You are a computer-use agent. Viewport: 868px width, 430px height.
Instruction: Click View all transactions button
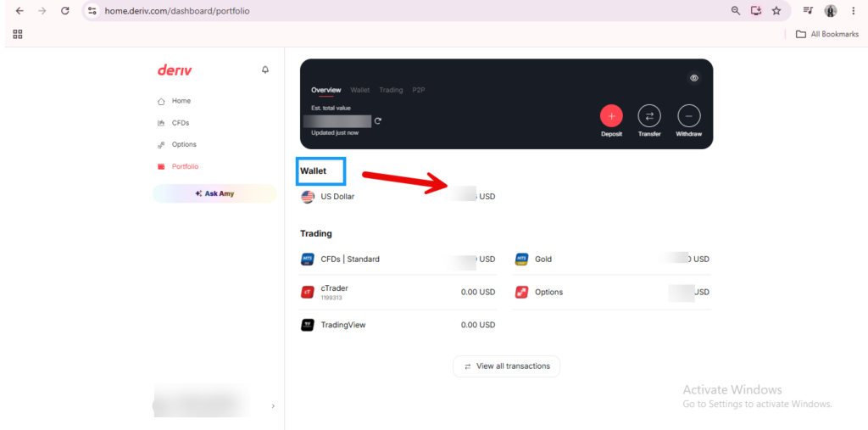click(x=507, y=366)
